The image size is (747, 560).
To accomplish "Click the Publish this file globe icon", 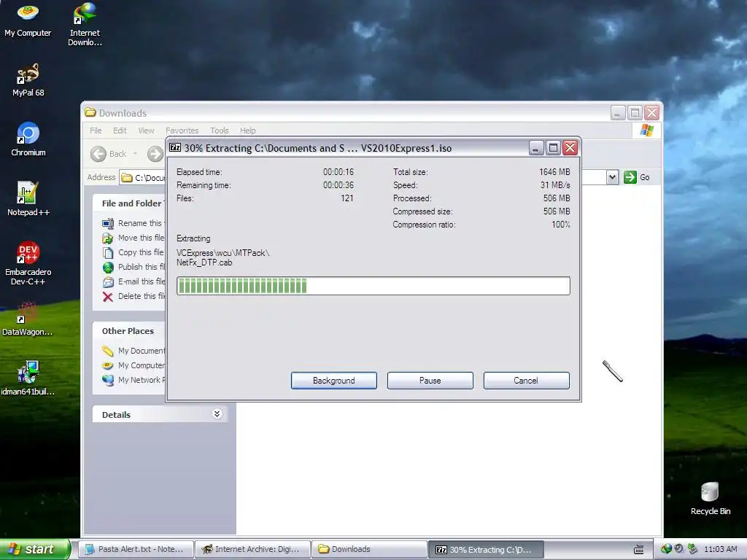I will click(x=108, y=267).
